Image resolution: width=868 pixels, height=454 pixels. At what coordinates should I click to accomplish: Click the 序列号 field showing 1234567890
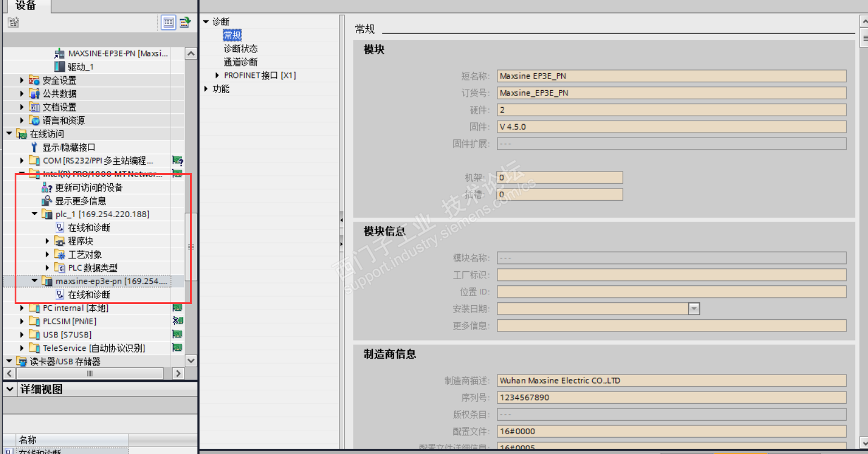tap(672, 398)
